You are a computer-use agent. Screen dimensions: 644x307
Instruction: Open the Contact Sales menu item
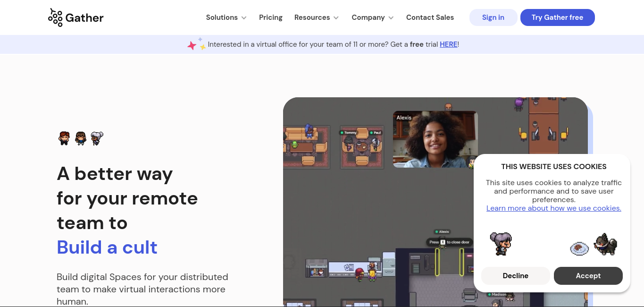coord(430,17)
